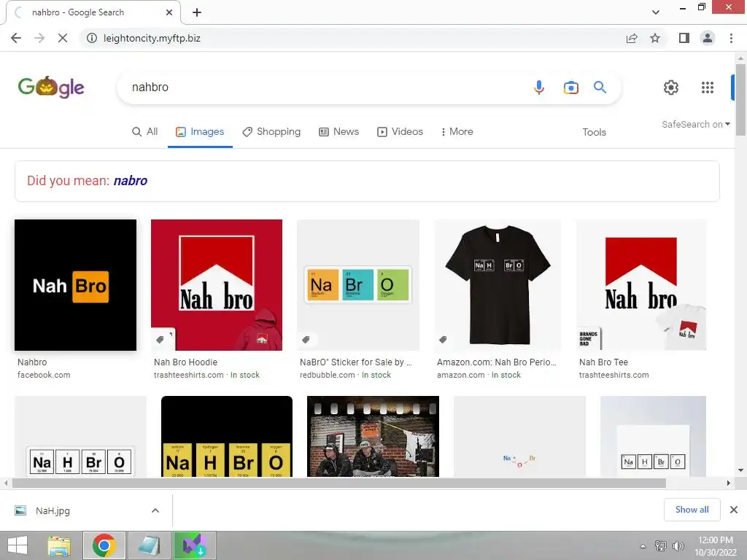Switch to the All results tab
The height and width of the screenshot is (560, 747).
pyautogui.click(x=145, y=132)
